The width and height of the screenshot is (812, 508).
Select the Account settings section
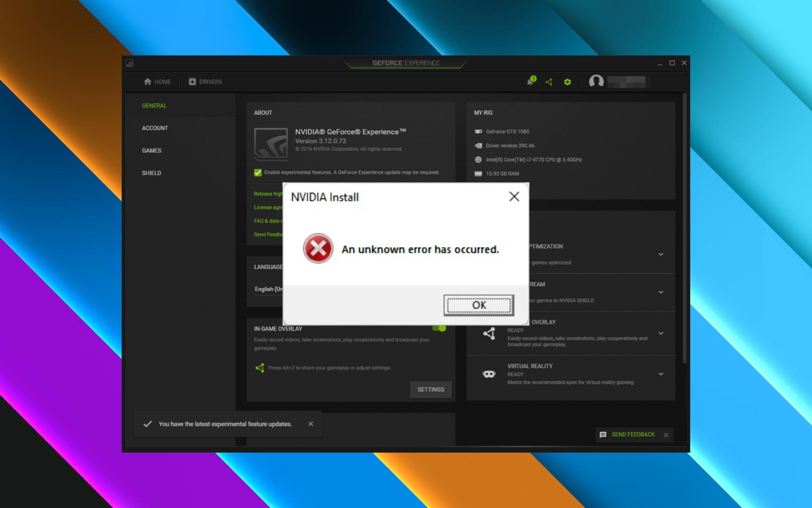(x=155, y=128)
